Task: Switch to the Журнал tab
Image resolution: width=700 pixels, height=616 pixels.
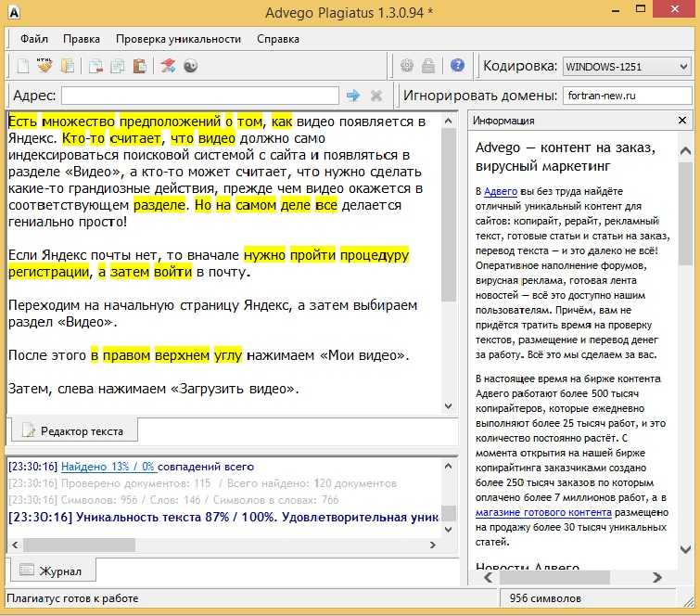Action: pyautogui.click(x=53, y=571)
